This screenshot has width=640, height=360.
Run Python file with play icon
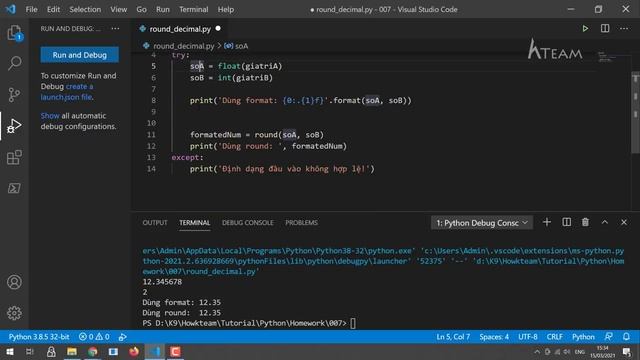(x=585, y=29)
